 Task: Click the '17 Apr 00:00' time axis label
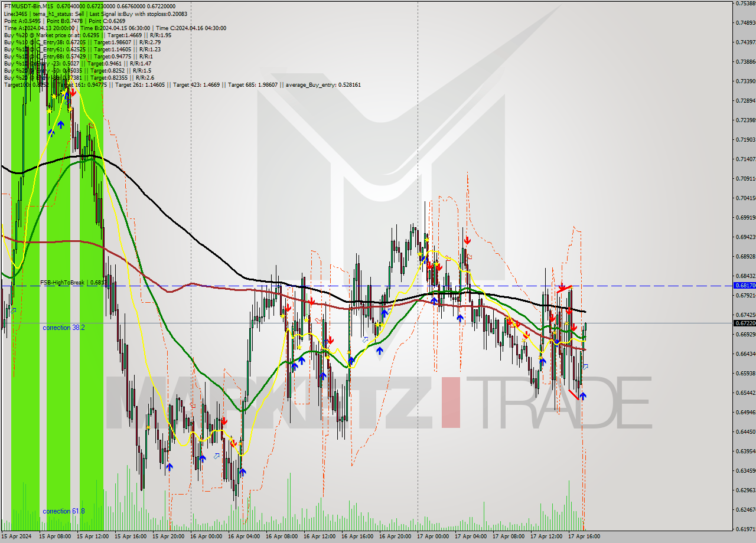433,537
